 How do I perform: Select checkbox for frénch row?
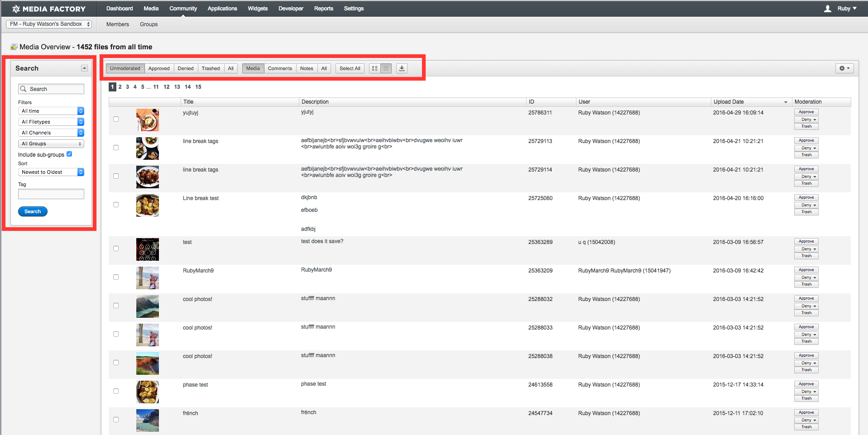point(116,420)
